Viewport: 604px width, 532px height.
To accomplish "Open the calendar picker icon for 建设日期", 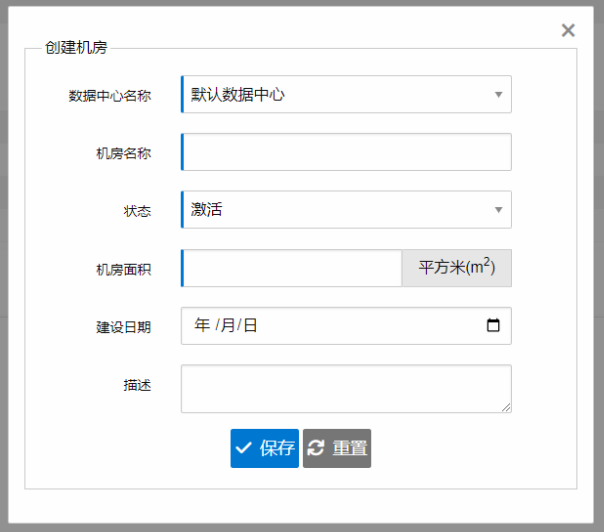I will (x=493, y=325).
